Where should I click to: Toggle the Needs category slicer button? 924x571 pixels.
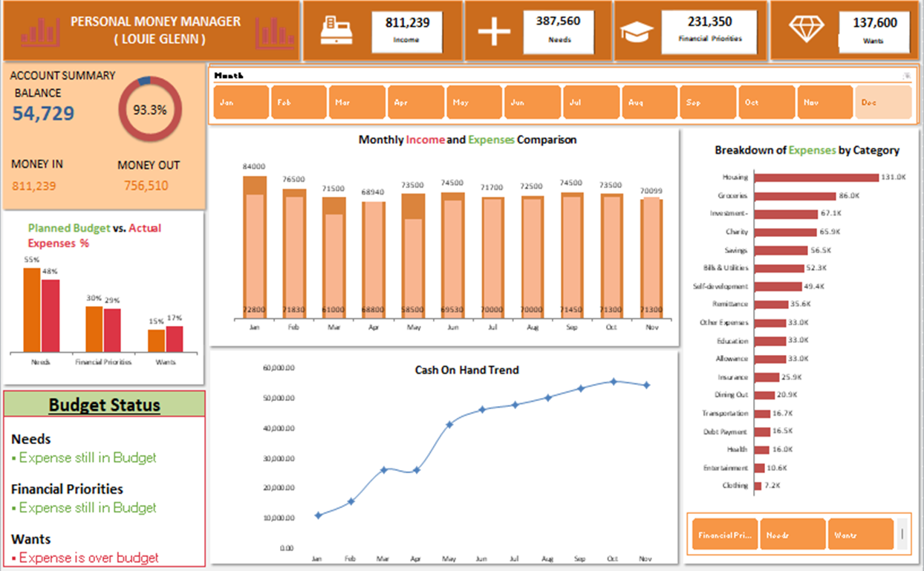click(x=792, y=533)
